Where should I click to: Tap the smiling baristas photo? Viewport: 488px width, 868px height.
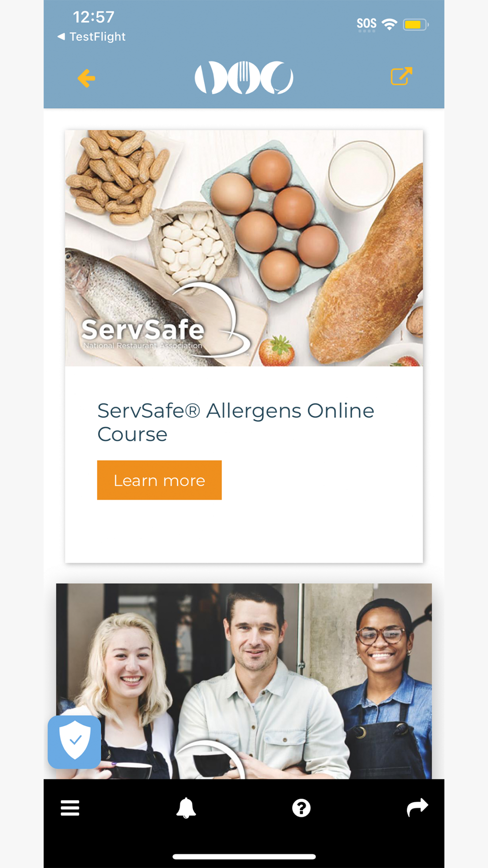pos(244,681)
